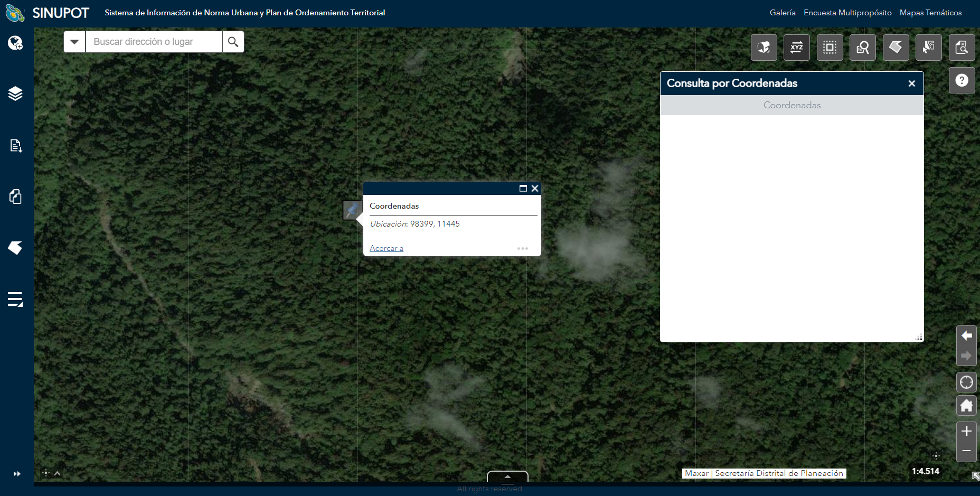The height and width of the screenshot is (496, 980).
Task: Click the home default extent button
Action: (966, 406)
